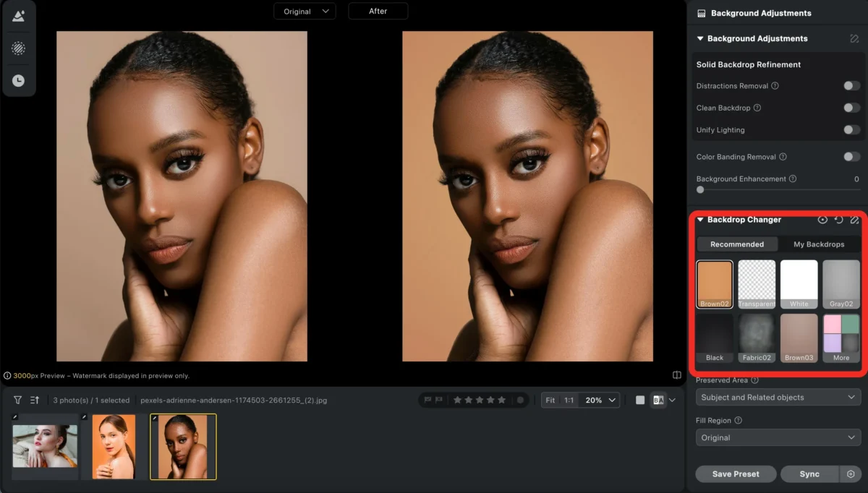This screenshot has height=493, width=868.
Task: Open the 20% zoom level dropdown
Action: 601,400
